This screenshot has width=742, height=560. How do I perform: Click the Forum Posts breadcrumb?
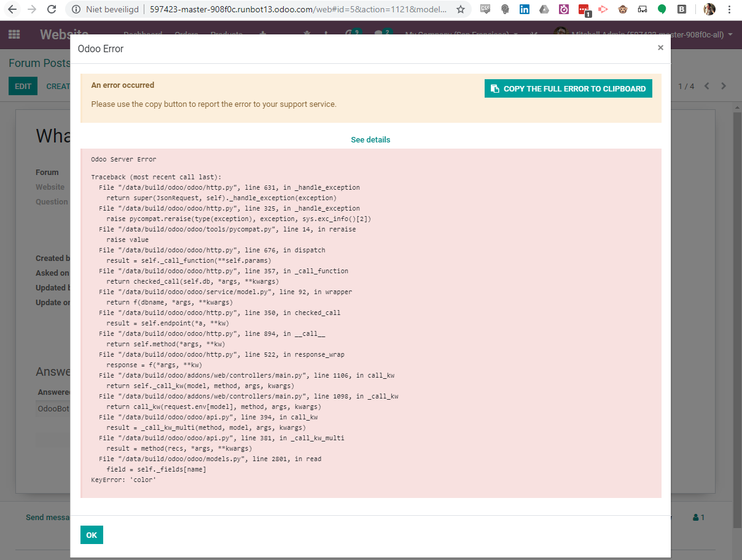(40, 63)
